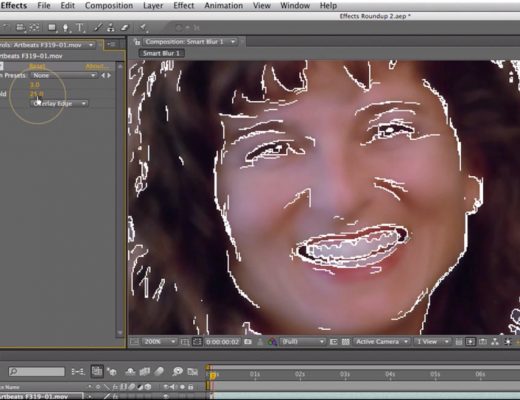Select the Eraser tool
The width and height of the screenshot is (520, 400).
[124, 28]
